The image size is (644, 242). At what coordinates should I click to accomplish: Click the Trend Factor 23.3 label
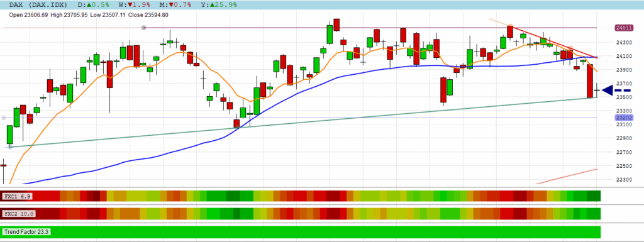tap(26, 232)
